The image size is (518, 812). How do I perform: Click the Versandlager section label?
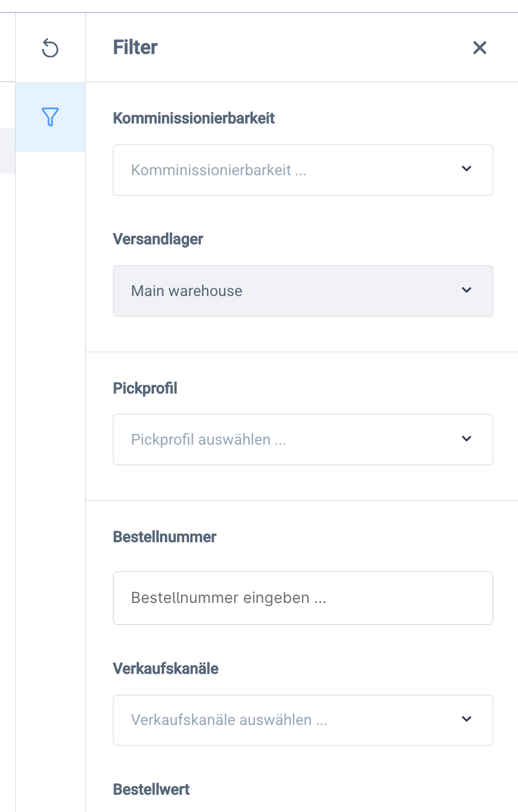(x=158, y=239)
